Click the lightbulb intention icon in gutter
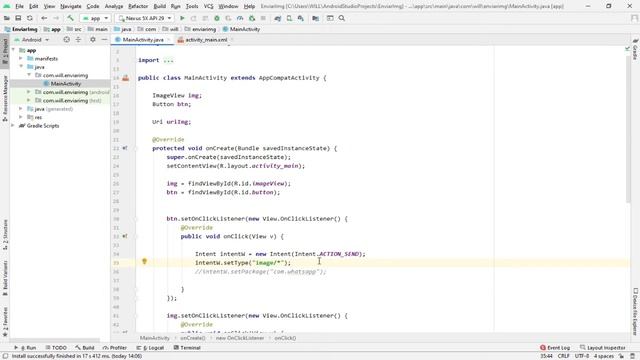Screen dimensions: 640x360 tap(144, 262)
